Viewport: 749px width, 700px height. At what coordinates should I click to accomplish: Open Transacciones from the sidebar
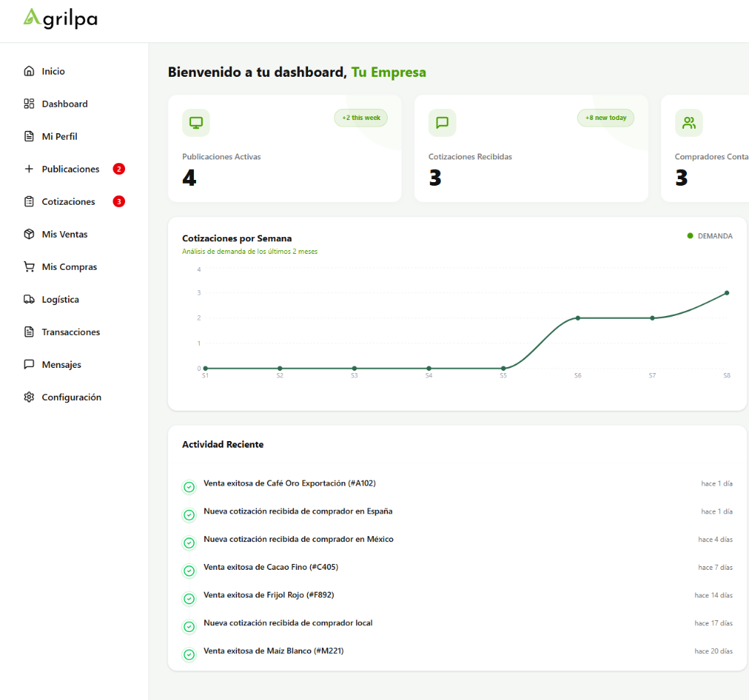pos(70,332)
